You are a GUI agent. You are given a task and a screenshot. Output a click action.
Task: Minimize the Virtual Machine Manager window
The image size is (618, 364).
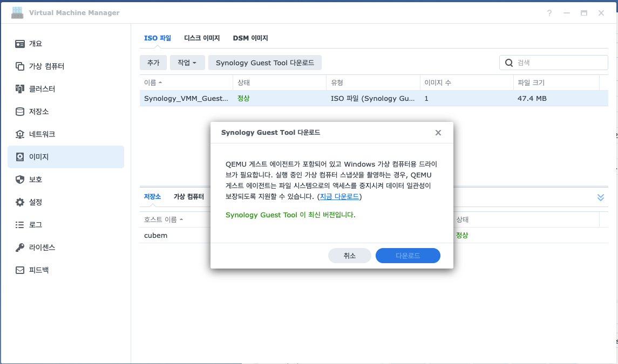[x=566, y=13]
